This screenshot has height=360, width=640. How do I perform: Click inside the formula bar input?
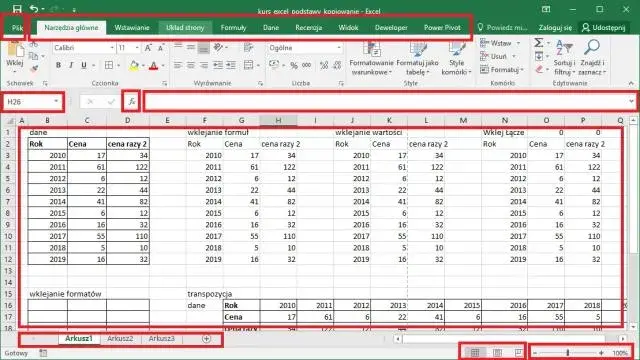(x=386, y=101)
